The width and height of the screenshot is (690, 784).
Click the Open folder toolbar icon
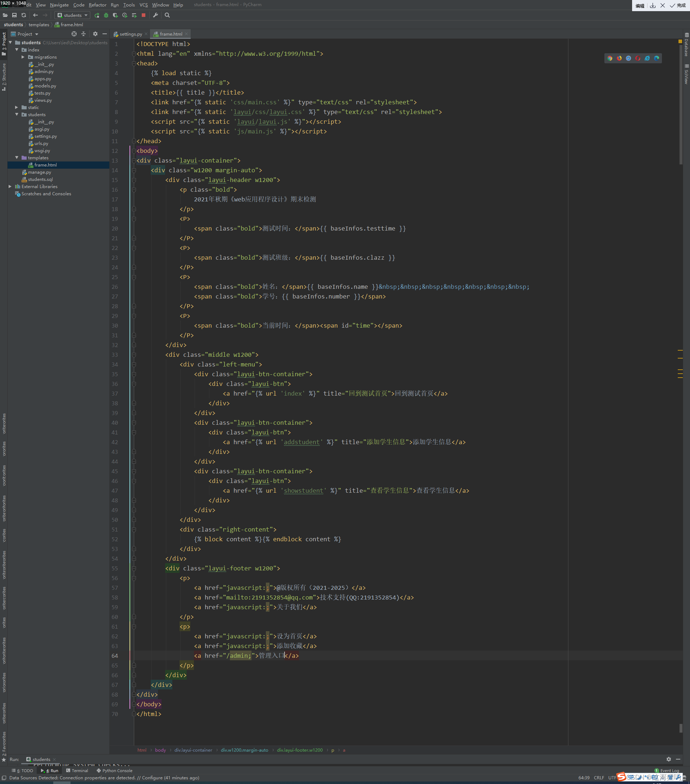(5, 15)
